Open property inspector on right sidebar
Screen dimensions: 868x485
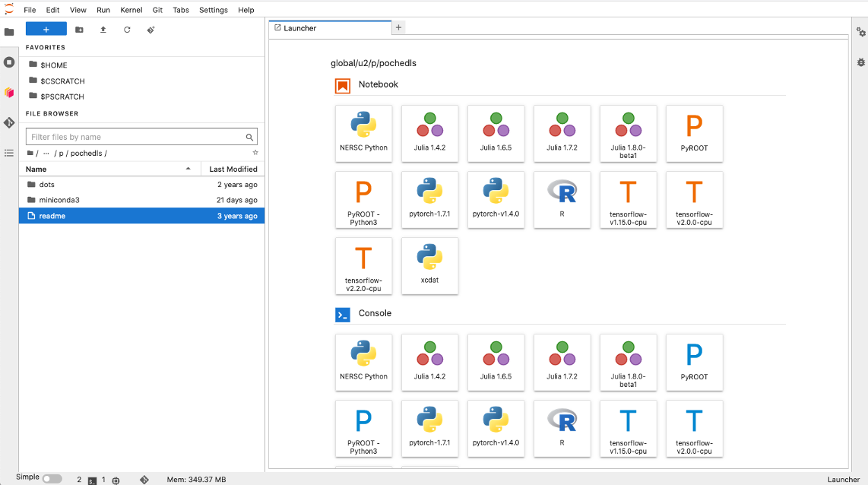point(860,32)
